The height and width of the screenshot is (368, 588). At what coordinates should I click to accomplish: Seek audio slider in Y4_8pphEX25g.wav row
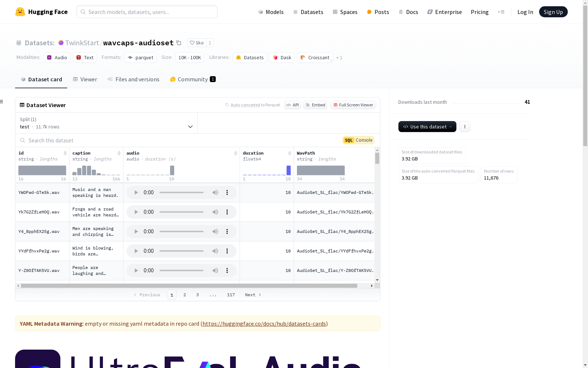pyautogui.click(x=182, y=231)
